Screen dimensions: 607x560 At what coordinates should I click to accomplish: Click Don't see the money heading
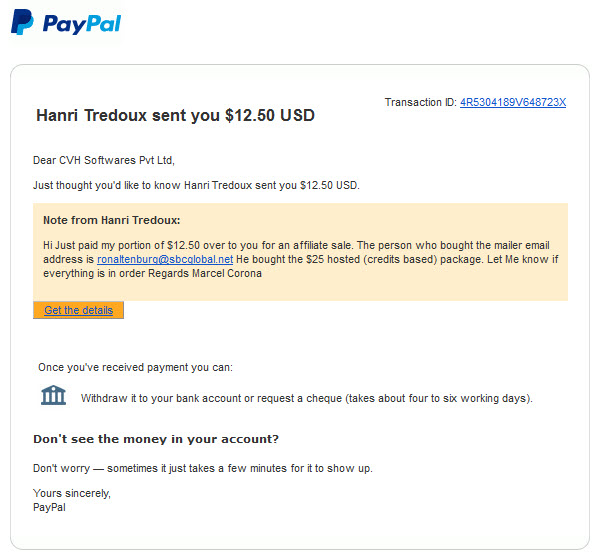click(156, 439)
